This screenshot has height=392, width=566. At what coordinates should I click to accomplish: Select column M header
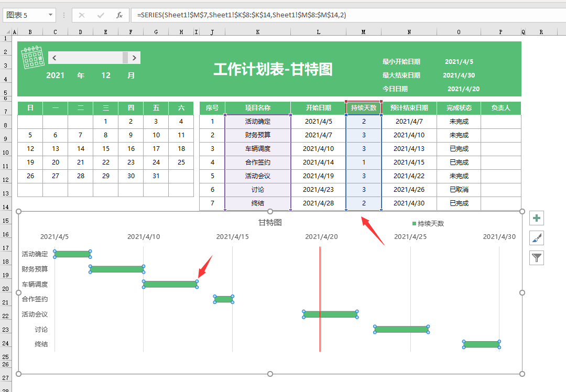tap(364, 32)
